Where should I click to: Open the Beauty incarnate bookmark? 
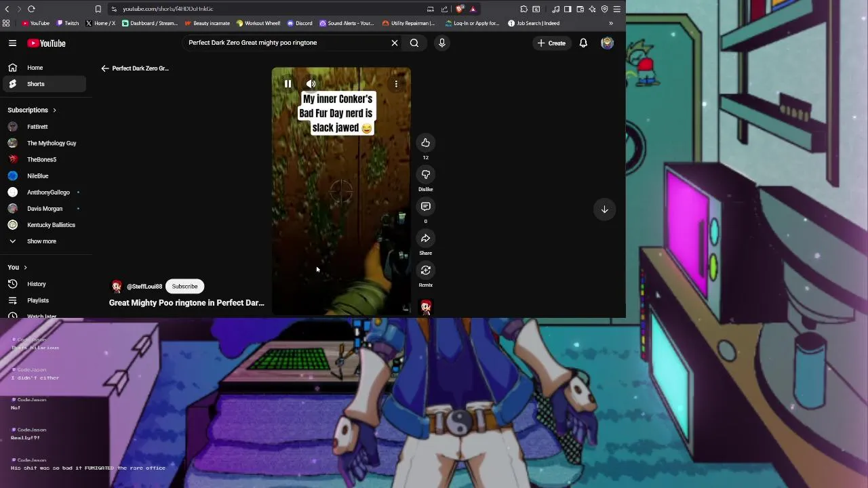point(208,23)
